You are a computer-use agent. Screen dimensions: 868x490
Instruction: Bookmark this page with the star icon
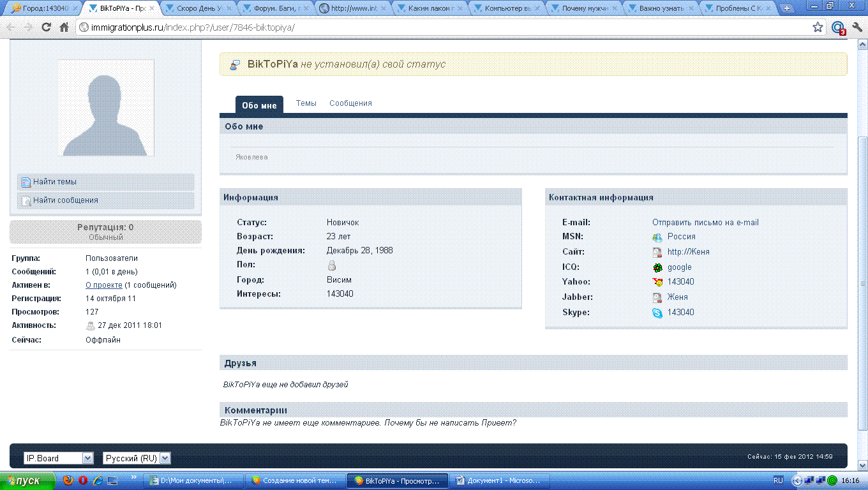pos(818,27)
